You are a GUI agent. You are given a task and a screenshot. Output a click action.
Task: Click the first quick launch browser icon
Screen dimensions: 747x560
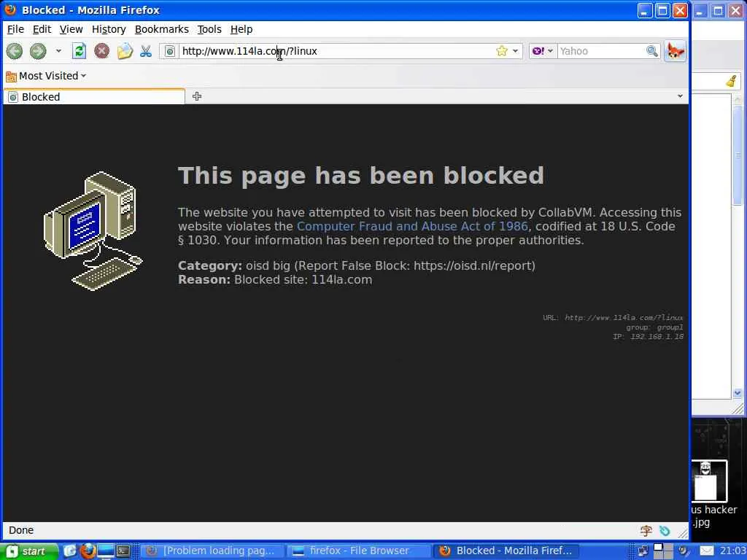point(69,551)
